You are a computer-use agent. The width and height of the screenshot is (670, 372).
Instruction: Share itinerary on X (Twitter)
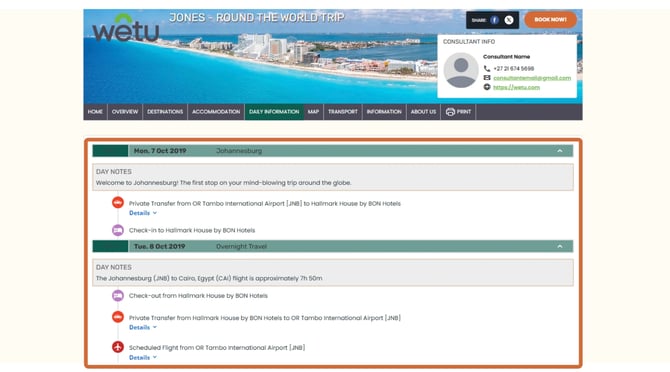coord(508,20)
